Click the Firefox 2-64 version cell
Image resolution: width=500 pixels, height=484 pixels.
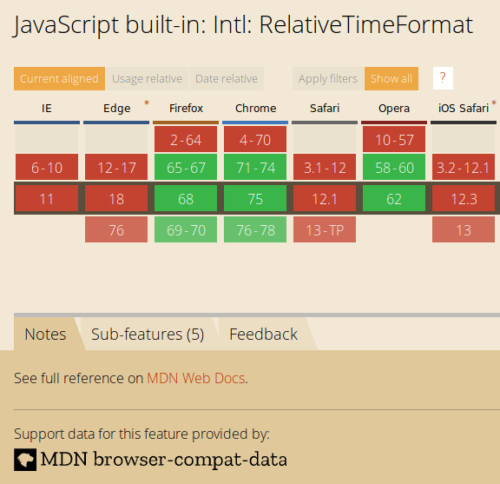click(x=186, y=139)
